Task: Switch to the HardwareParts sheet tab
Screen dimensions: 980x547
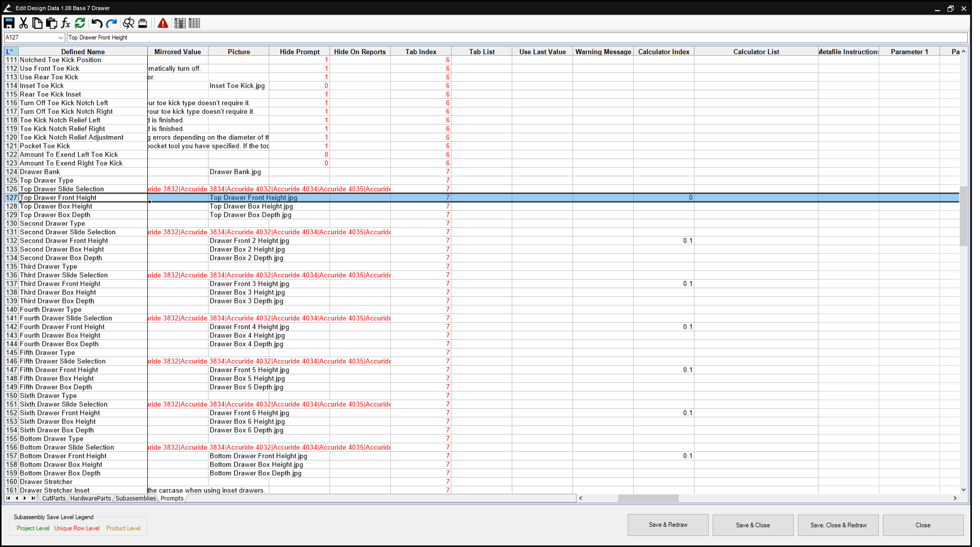Action: coord(90,498)
